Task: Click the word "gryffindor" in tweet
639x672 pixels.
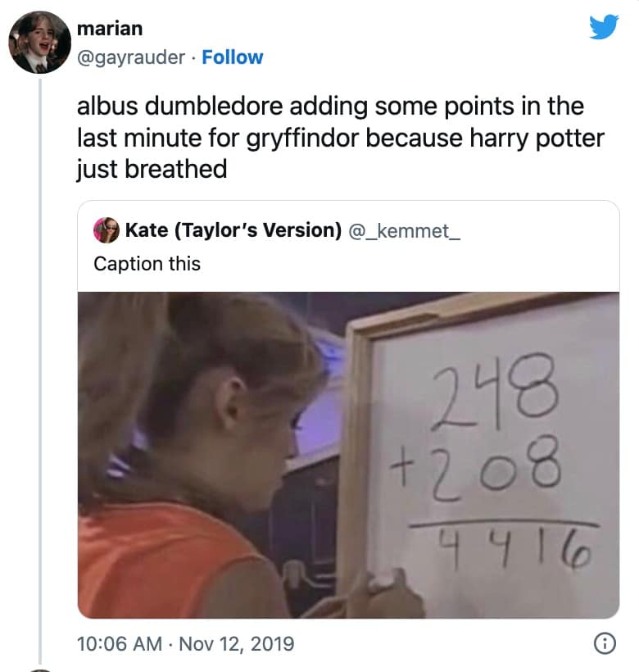Action: 302,138
